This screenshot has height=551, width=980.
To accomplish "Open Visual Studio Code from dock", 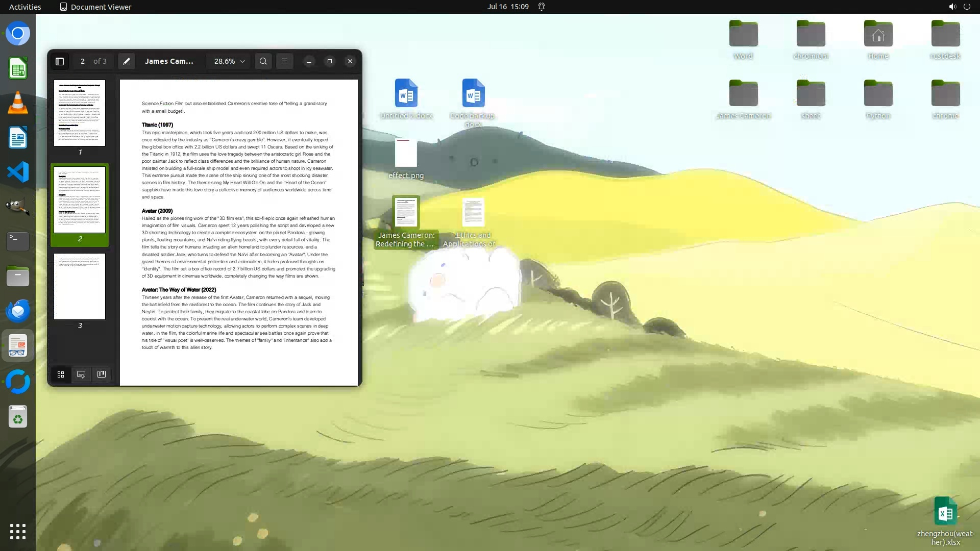I will [x=18, y=172].
